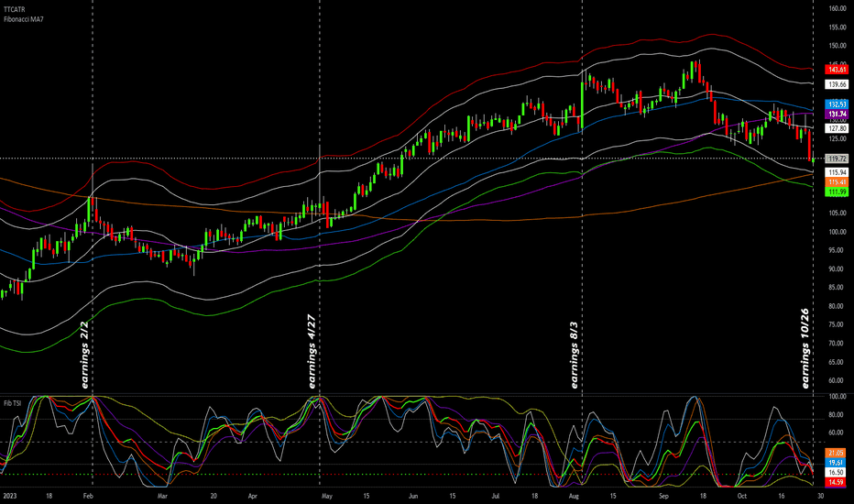Select the red 14.59 TSI value label
The image size is (854, 504).
point(836,482)
